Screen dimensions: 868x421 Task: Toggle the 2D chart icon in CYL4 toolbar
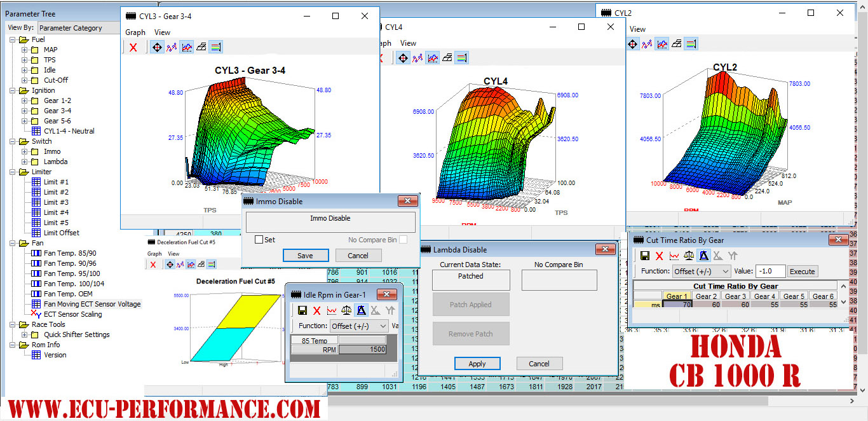pos(432,58)
